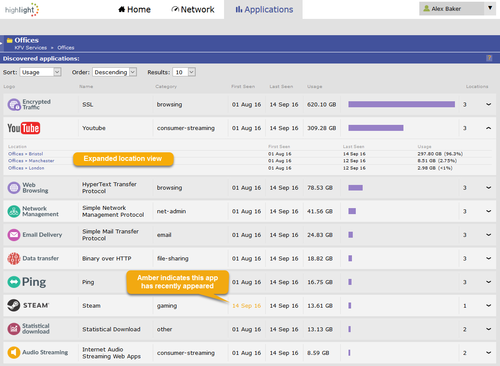Image resolution: width=500 pixels, height=366 pixels.
Task: Click the Category column header
Action: [x=166, y=87]
